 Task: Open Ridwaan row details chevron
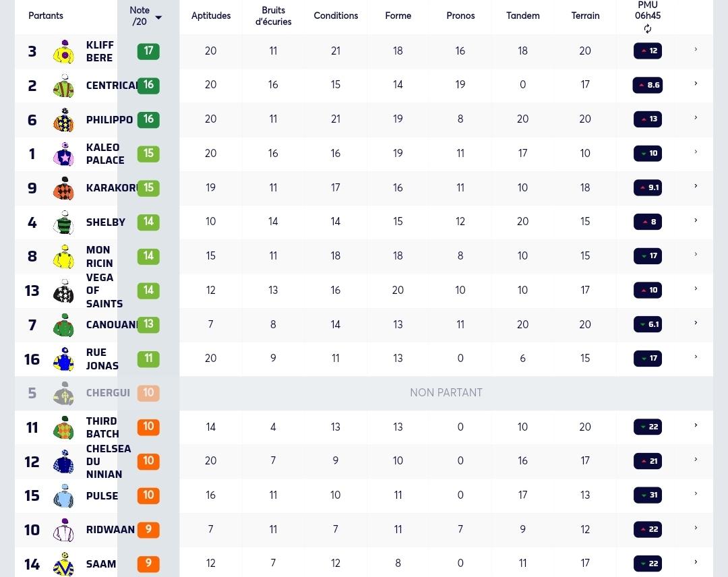point(696,528)
